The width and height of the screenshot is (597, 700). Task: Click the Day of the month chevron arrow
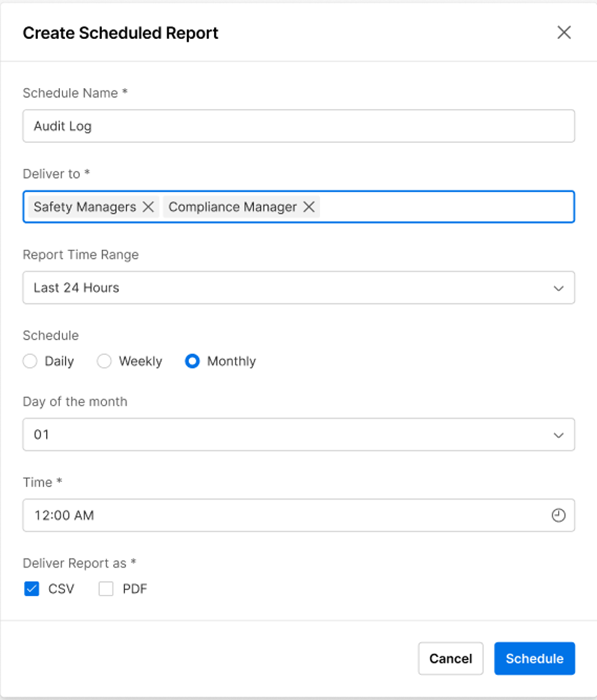click(x=558, y=435)
